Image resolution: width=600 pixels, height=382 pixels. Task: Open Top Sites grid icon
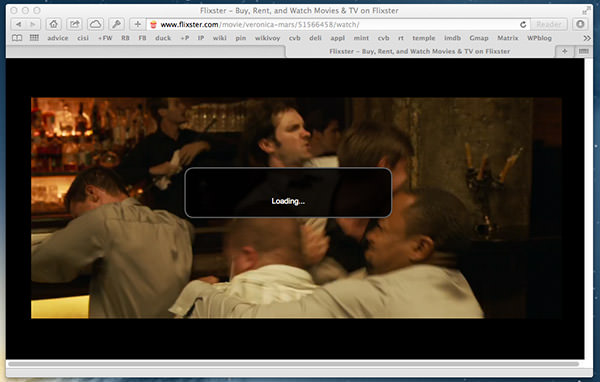pos(34,38)
